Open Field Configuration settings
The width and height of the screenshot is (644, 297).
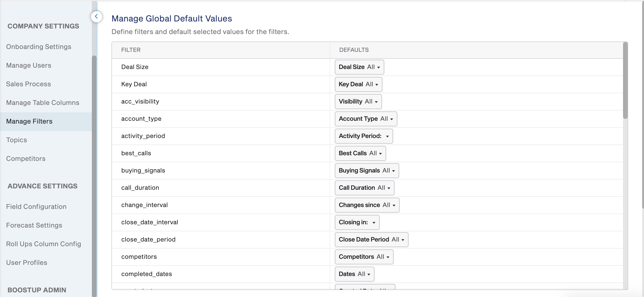tap(37, 207)
